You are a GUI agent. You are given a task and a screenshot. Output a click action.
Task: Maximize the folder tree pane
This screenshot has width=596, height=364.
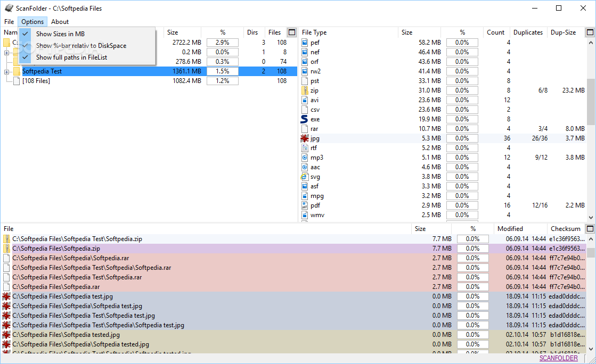292,32
